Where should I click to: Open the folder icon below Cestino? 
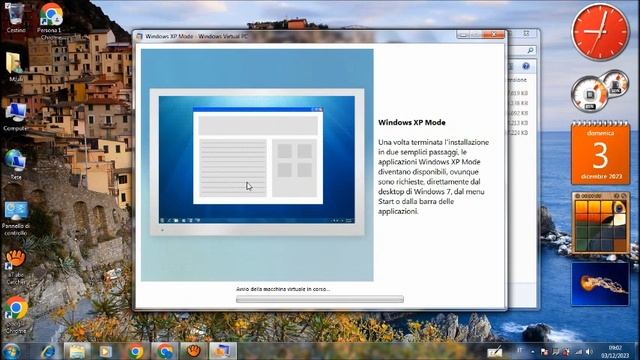coord(15,66)
